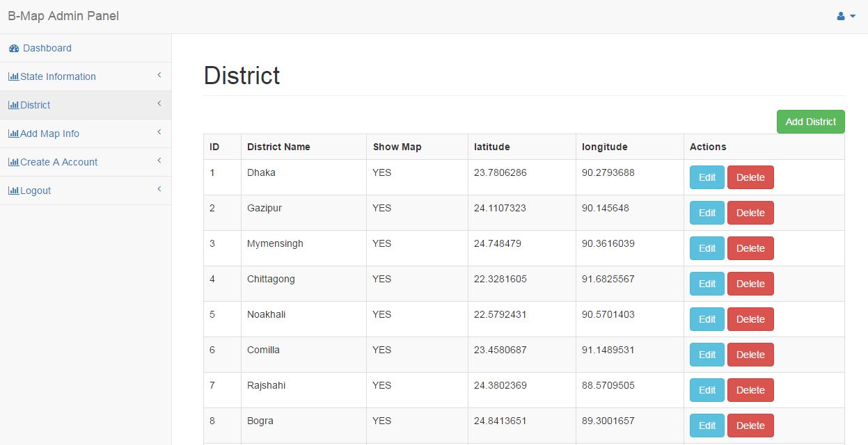Edit the Gazipur district row
The image size is (868, 445).
point(707,213)
